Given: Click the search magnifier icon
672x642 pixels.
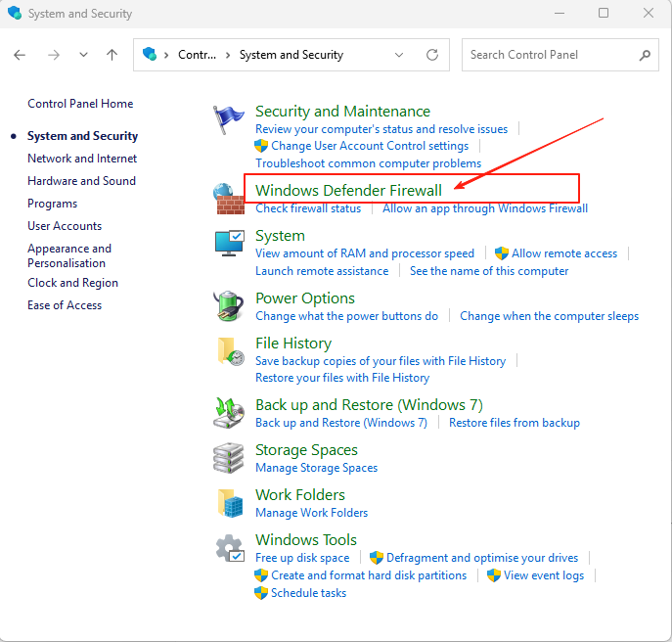Looking at the screenshot, I should (x=645, y=55).
